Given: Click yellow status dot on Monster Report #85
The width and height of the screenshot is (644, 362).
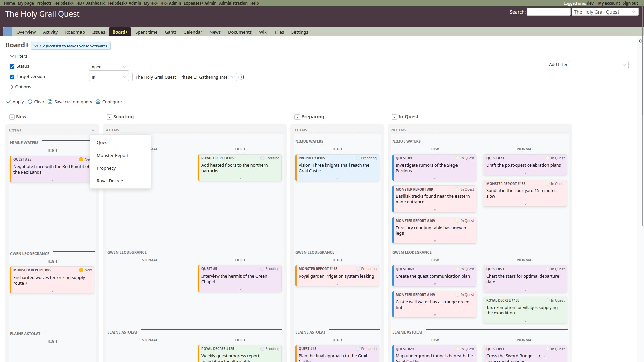Looking at the screenshot, I should [81, 270].
